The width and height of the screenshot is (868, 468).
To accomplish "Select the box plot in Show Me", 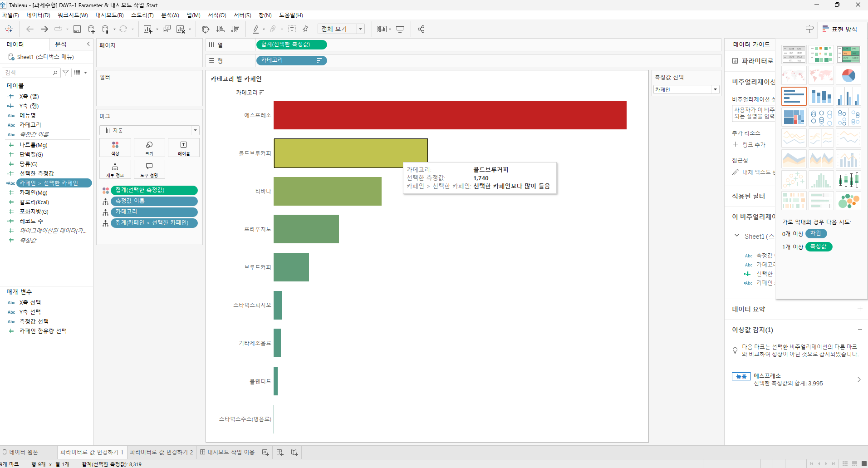I will (x=848, y=180).
